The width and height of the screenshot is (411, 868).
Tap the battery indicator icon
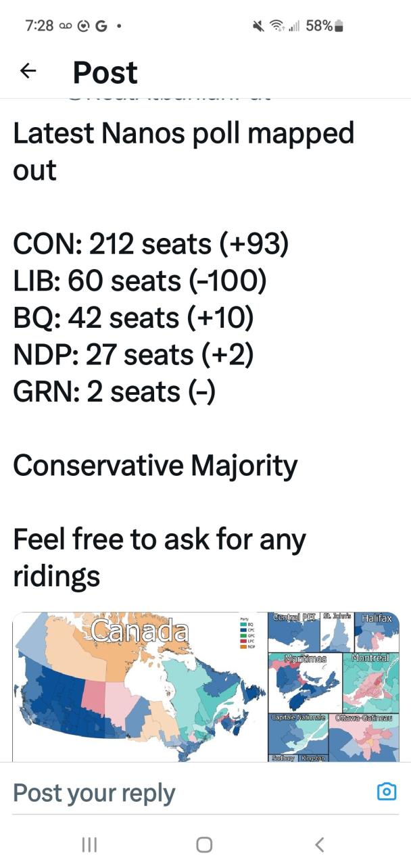coord(339,26)
